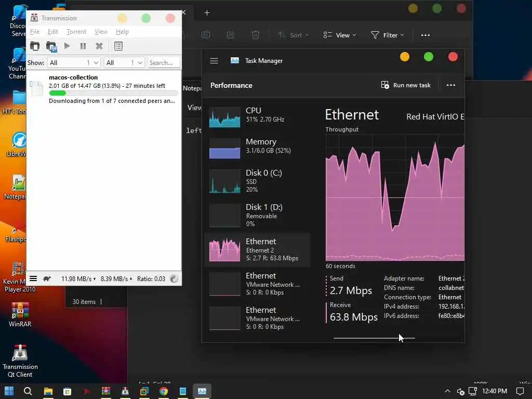The width and height of the screenshot is (532, 399).
Task: Click the Ethernet throughput graph
Action: 395,197
